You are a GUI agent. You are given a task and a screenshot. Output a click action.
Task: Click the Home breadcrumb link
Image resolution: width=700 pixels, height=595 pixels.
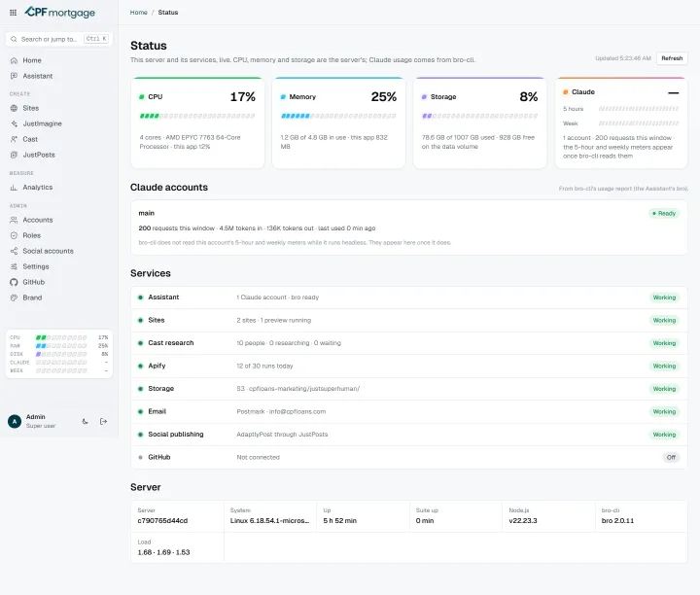pyautogui.click(x=138, y=13)
